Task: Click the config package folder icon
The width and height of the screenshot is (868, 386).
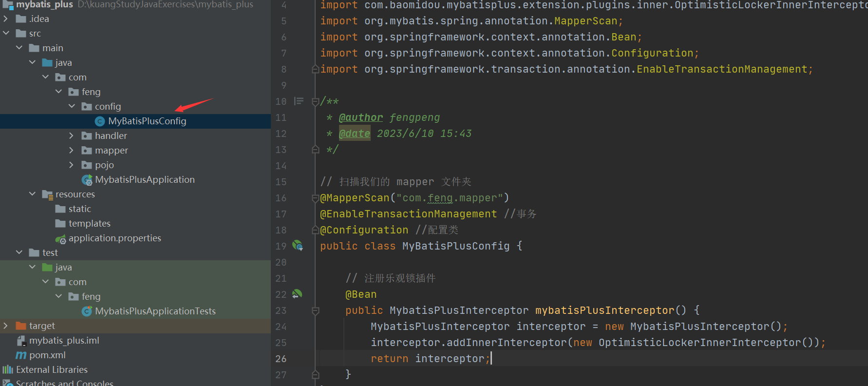Action: point(87,107)
